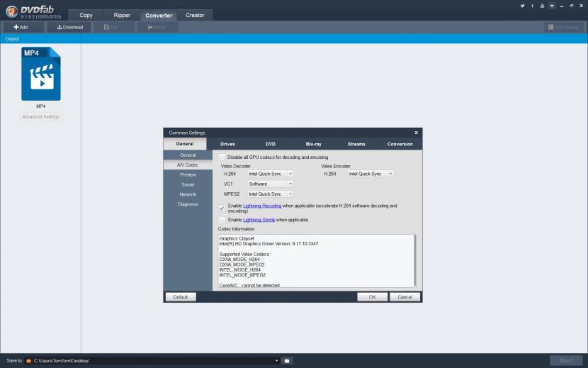Switch to the Converter module tab
The height and width of the screenshot is (368, 588).
(159, 16)
